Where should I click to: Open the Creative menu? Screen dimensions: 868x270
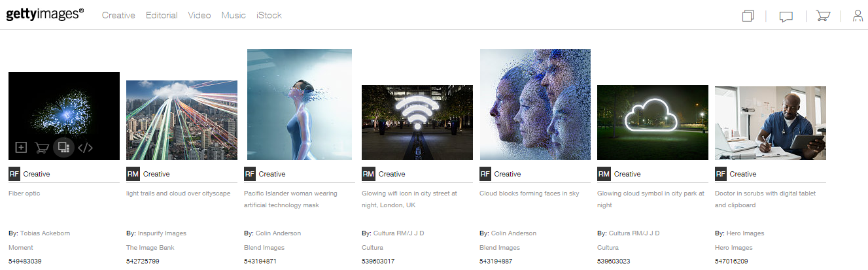[x=118, y=15]
